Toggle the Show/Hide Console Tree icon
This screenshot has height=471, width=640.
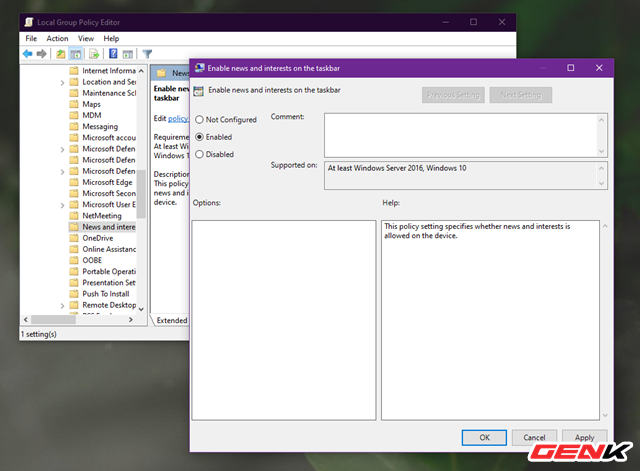coord(76,54)
